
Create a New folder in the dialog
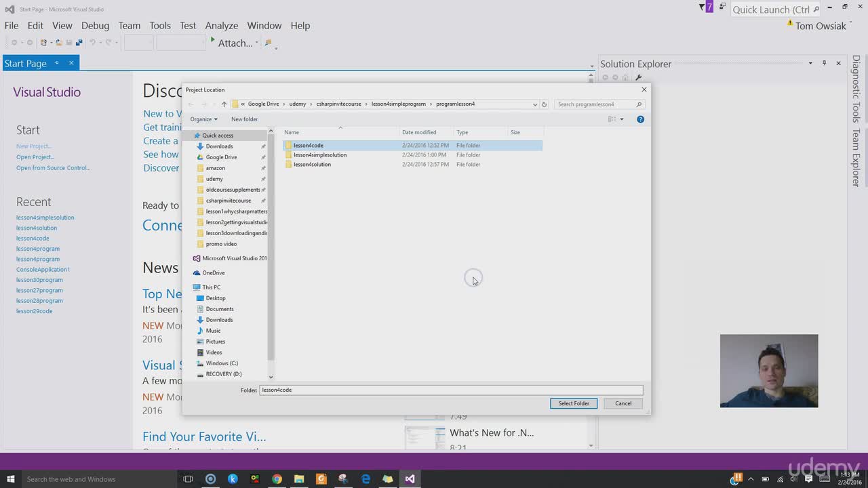[x=244, y=119]
